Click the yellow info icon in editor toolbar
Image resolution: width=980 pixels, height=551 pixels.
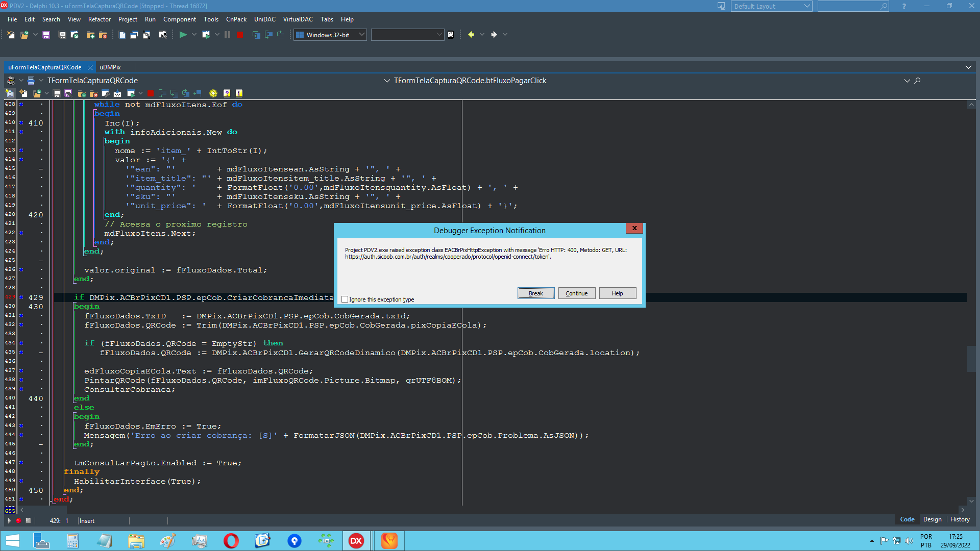tap(238, 93)
